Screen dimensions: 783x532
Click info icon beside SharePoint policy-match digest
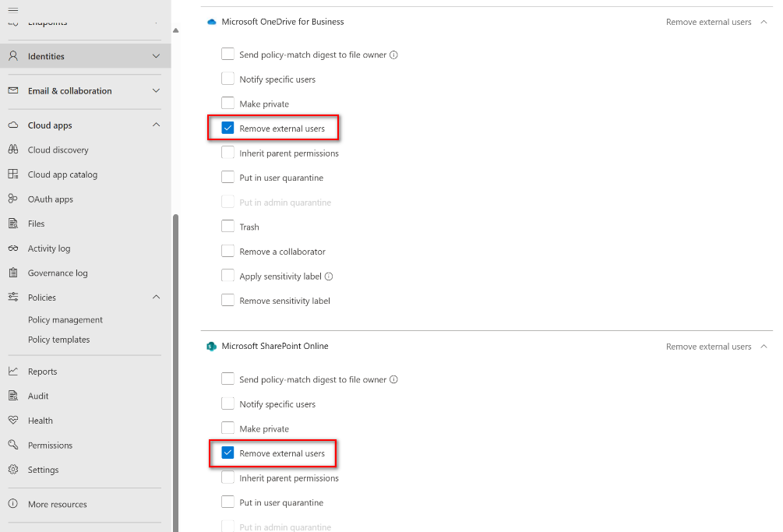tap(393, 380)
